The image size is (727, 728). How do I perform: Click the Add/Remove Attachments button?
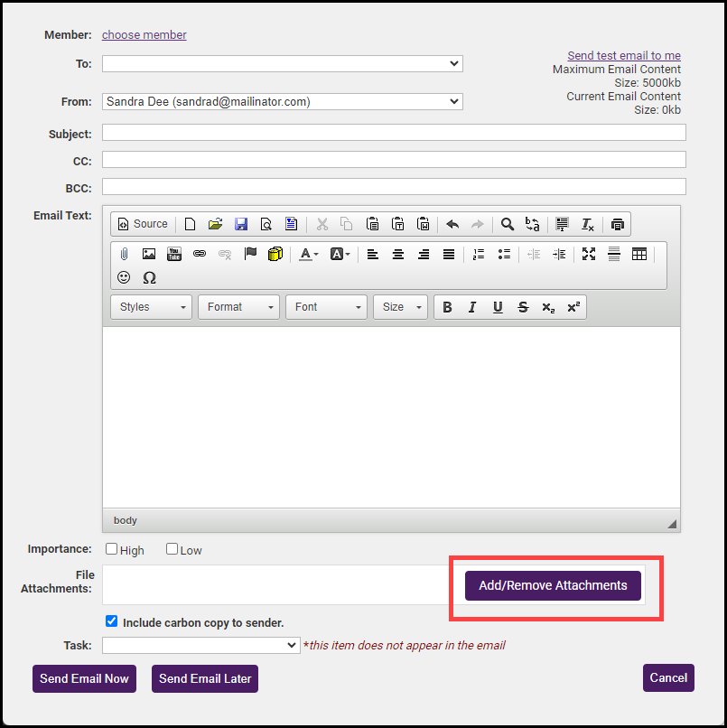click(553, 585)
